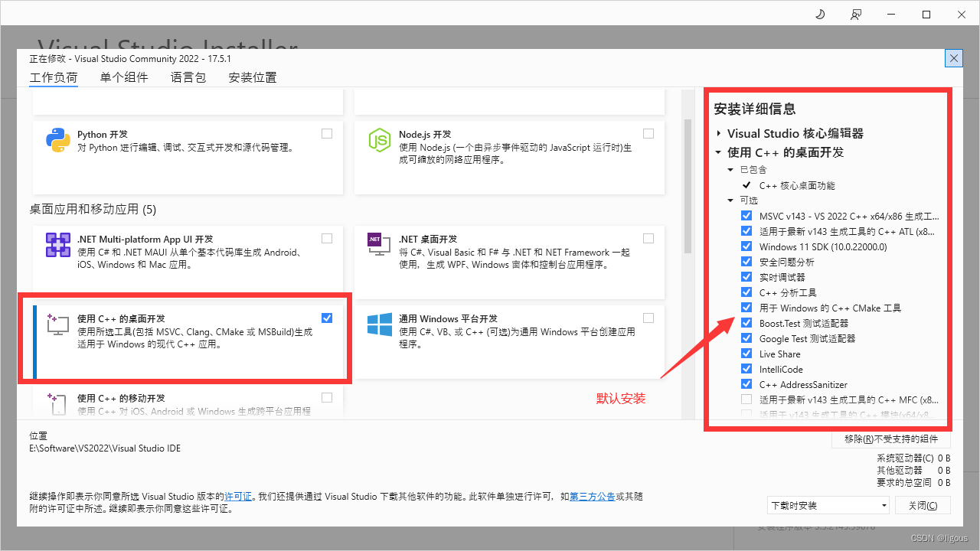Uncheck the C++ AddressSanitizer option

tap(746, 384)
